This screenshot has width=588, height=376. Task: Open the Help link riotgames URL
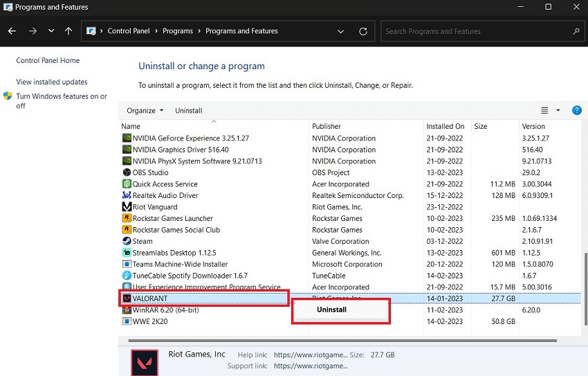[x=311, y=355]
